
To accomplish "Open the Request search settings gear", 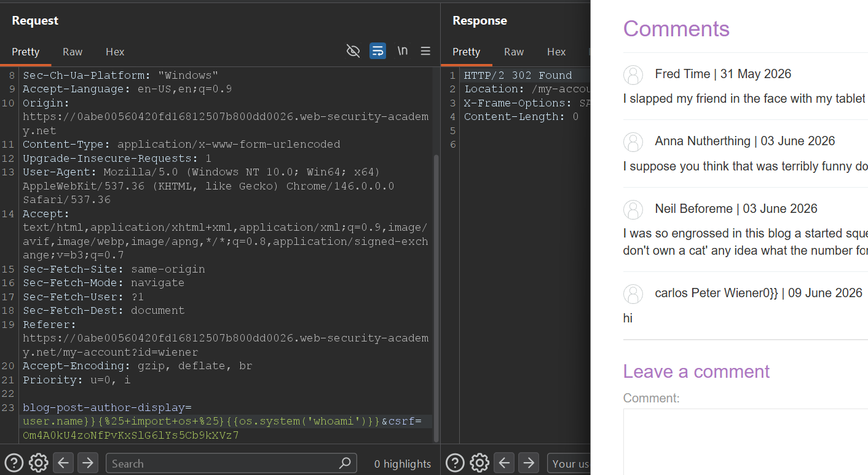I will click(39, 463).
